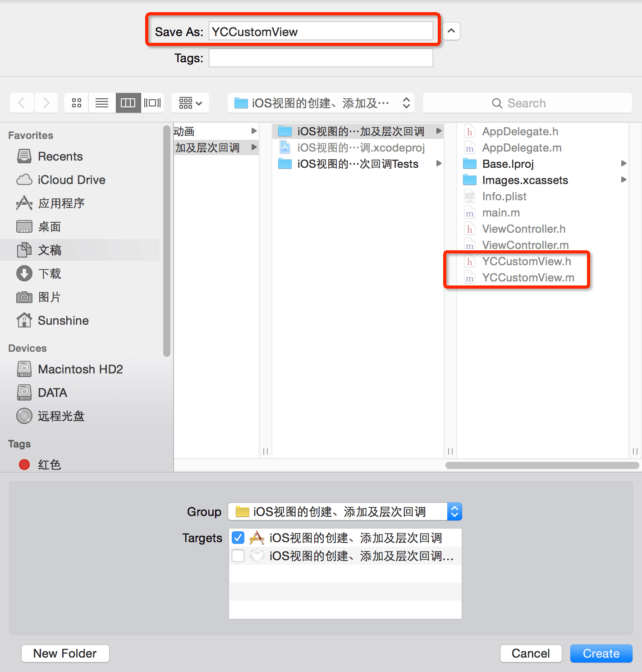The width and height of the screenshot is (642, 672).
Task: Click the Search field
Action: tap(527, 103)
